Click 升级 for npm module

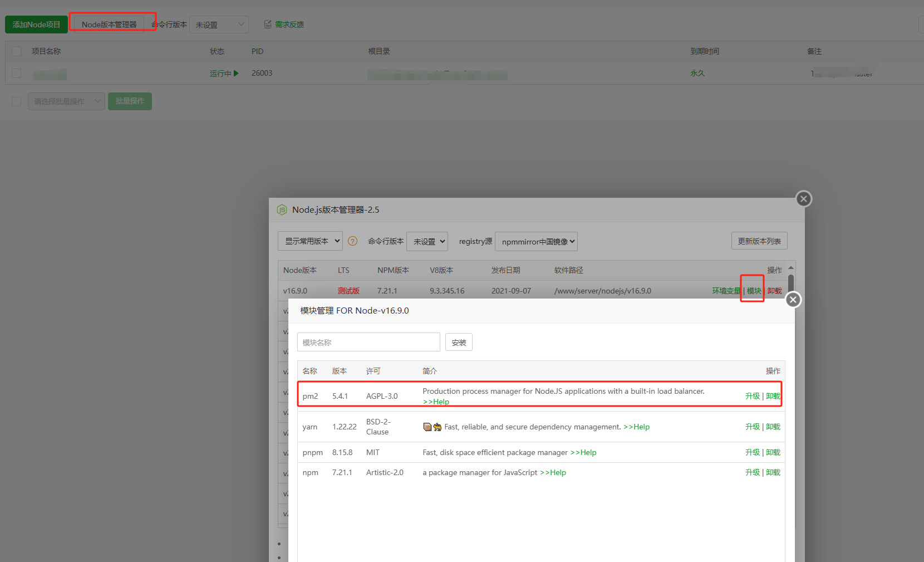(x=753, y=472)
